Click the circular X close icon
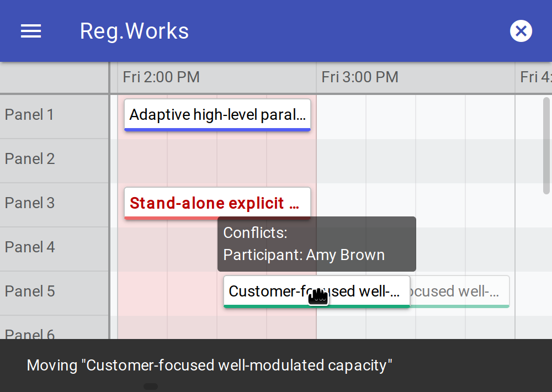 [521, 31]
